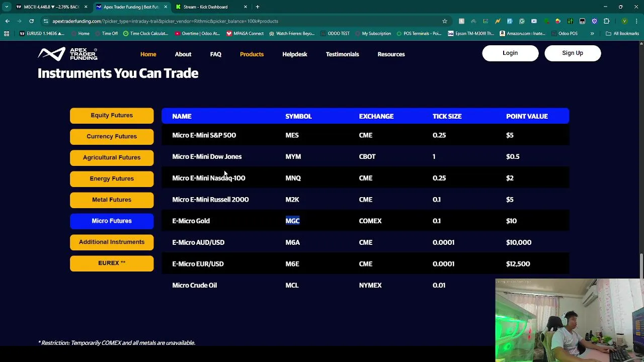Select the Equity Futures category

pyautogui.click(x=112, y=116)
